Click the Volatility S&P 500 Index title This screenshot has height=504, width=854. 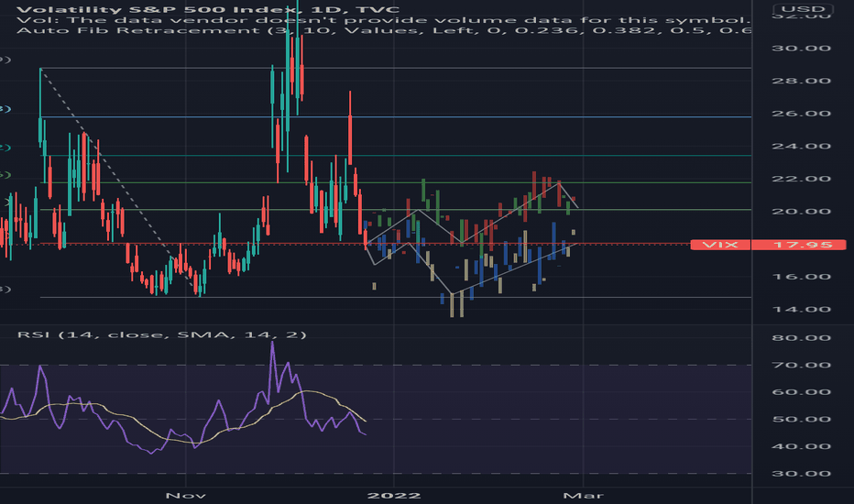pos(208,10)
